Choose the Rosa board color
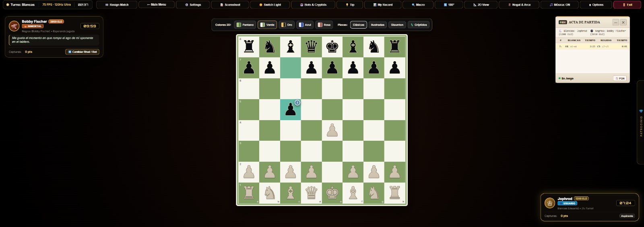The height and width of the screenshot is (227, 644). (x=324, y=25)
